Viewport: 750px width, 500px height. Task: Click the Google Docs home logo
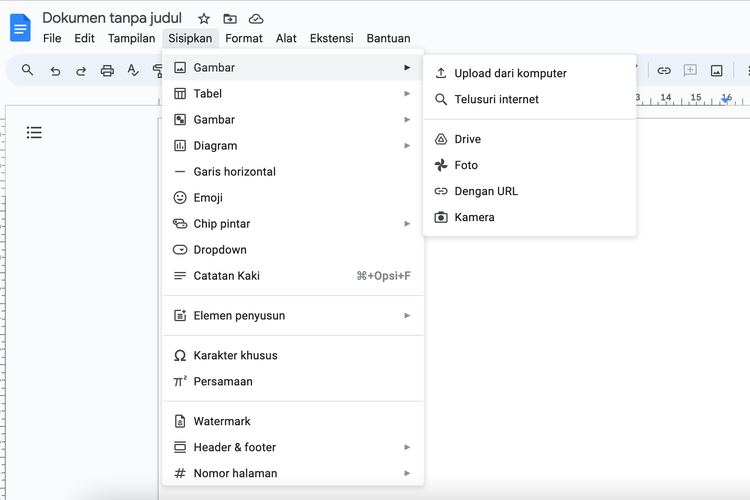(20, 27)
